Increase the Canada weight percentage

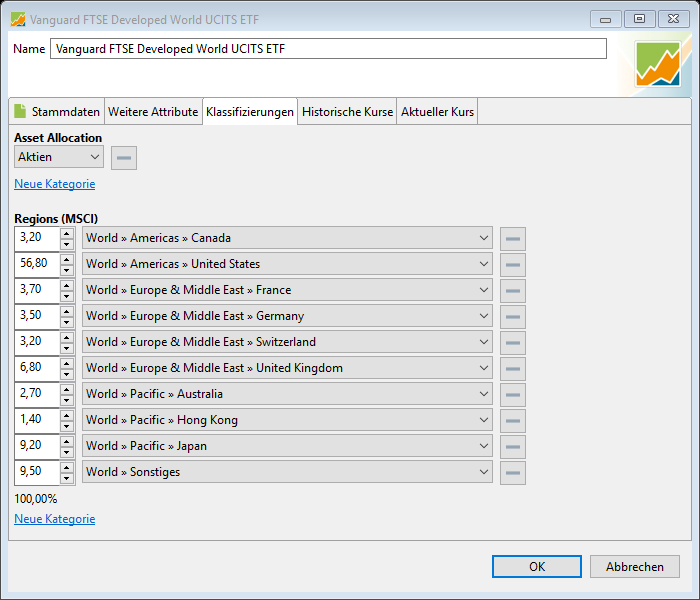click(67, 233)
